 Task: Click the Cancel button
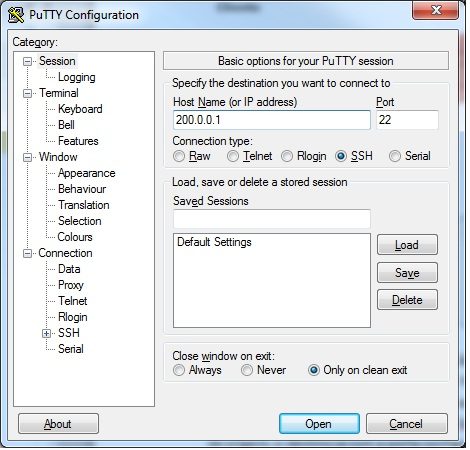406,424
